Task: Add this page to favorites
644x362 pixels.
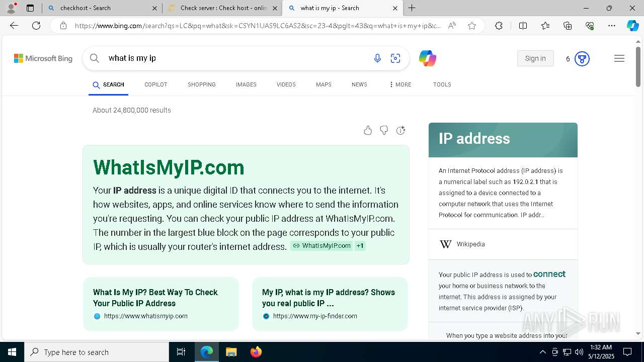Action: (472, 26)
